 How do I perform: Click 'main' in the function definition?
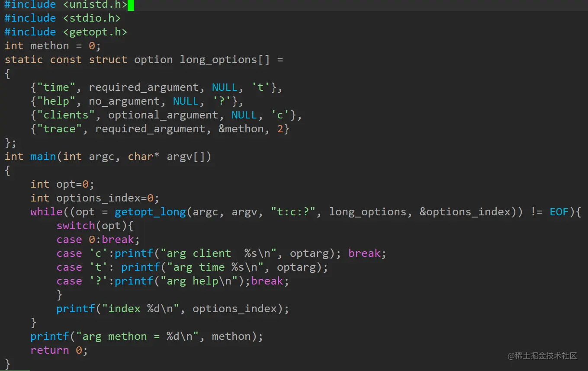43,157
